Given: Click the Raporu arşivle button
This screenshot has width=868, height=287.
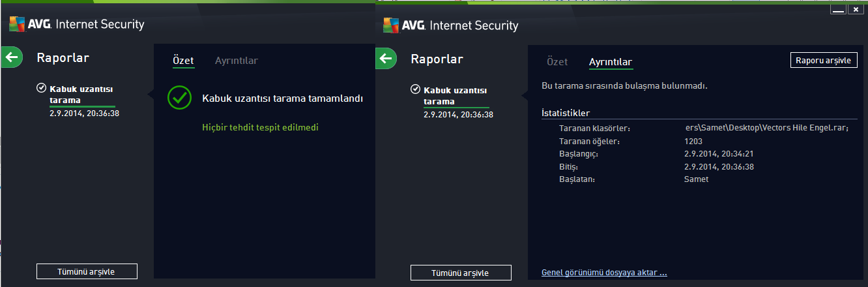Looking at the screenshot, I should coord(824,60).
